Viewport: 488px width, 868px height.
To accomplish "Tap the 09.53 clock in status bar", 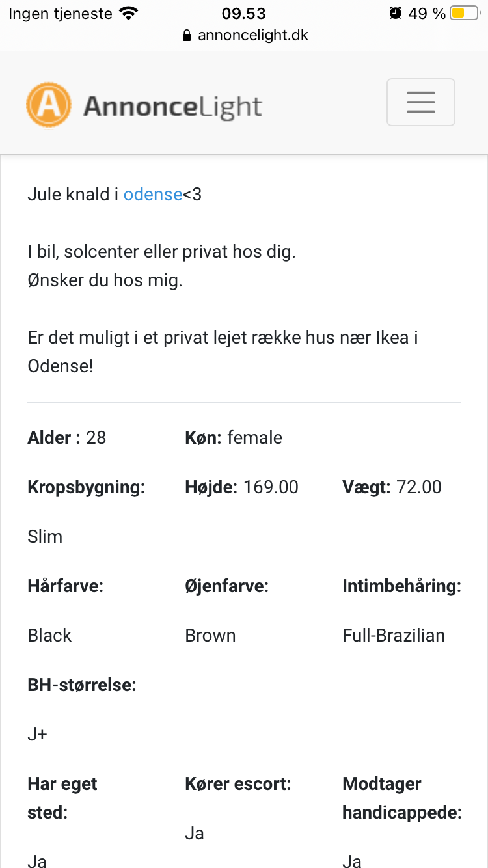I will [x=244, y=13].
